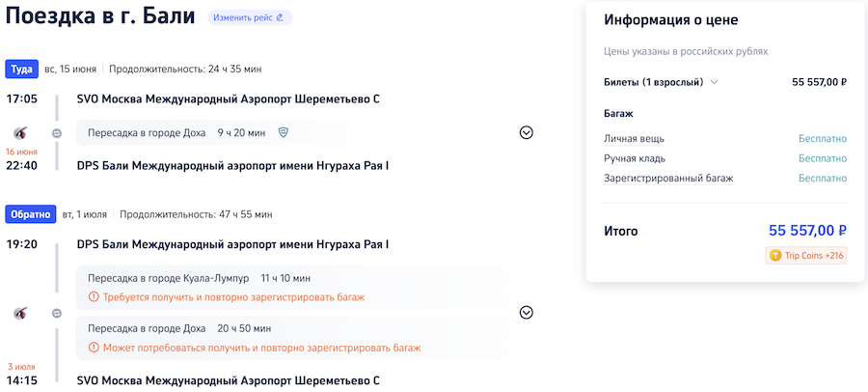The width and height of the screenshot is (868, 392).
Task: Expand the outbound flight details chevron
Action: [x=526, y=132]
